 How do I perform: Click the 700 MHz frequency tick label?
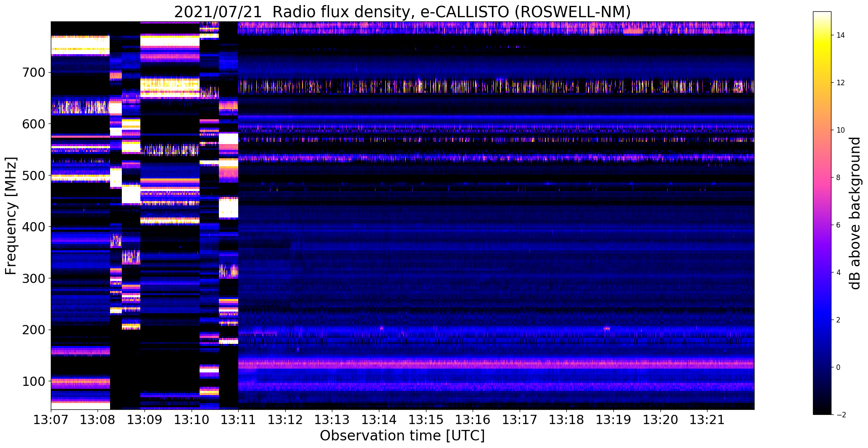click(33, 72)
